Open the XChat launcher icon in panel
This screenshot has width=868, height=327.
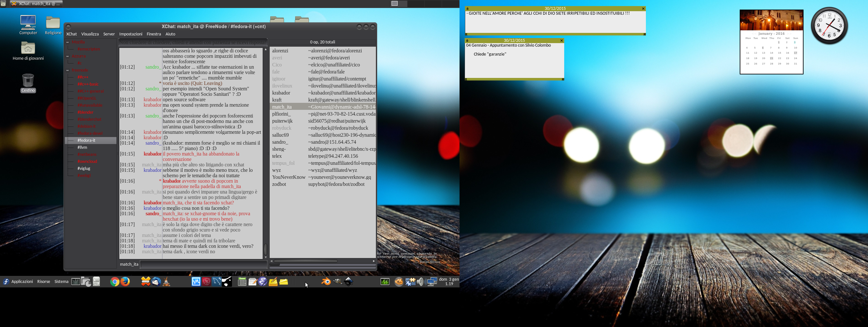pyautogui.click(x=146, y=281)
